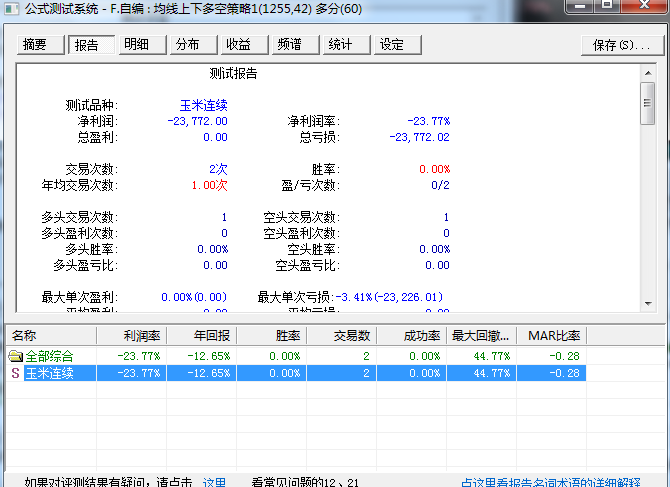Click the 这里 help link
Image resolution: width=670 pixels, height=487 pixels.
214,481
